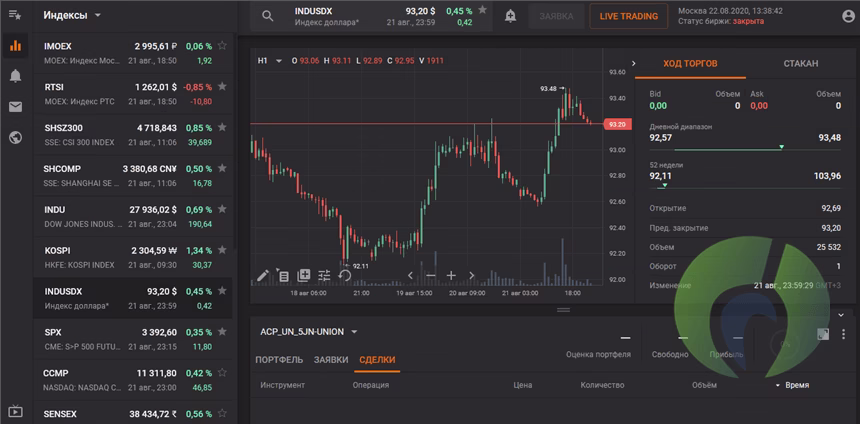
Task: Select the SENSEX index row
Action: (133, 412)
